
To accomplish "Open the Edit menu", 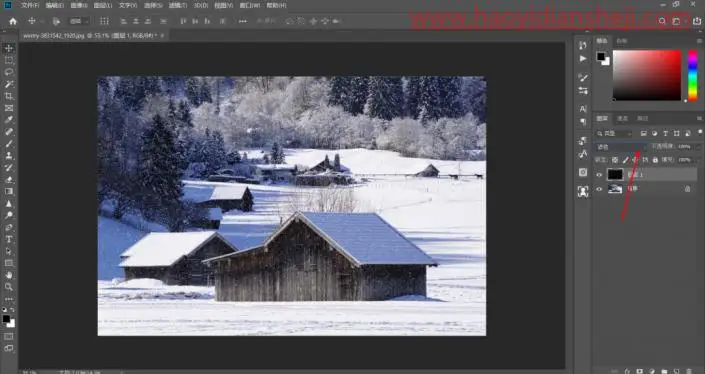I will [54, 5].
